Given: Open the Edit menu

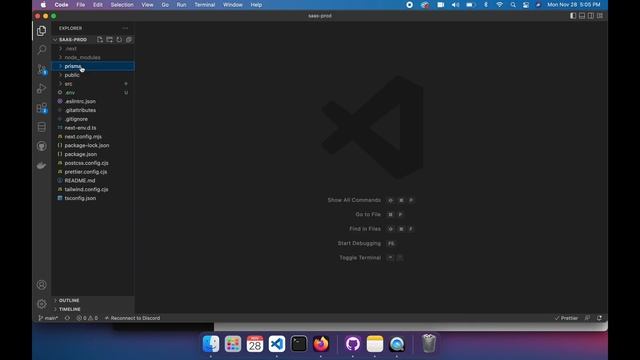Looking at the screenshot, I should [x=98, y=5].
